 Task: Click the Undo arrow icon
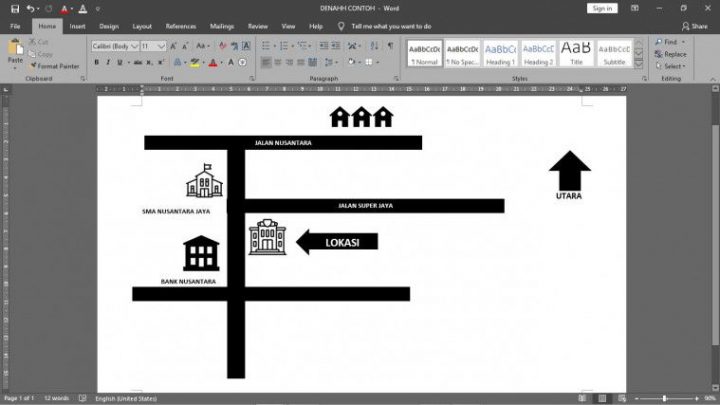[30, 9]
